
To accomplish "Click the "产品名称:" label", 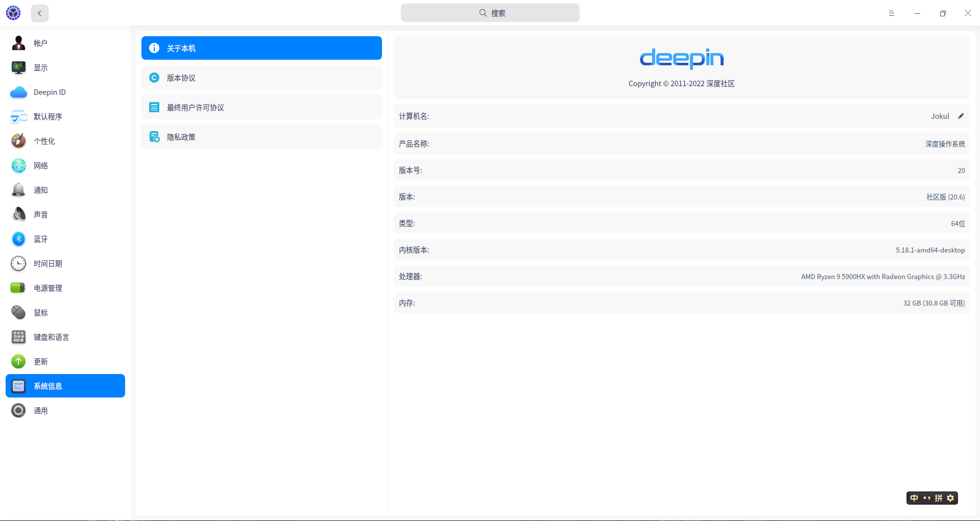I will point(414,144).
